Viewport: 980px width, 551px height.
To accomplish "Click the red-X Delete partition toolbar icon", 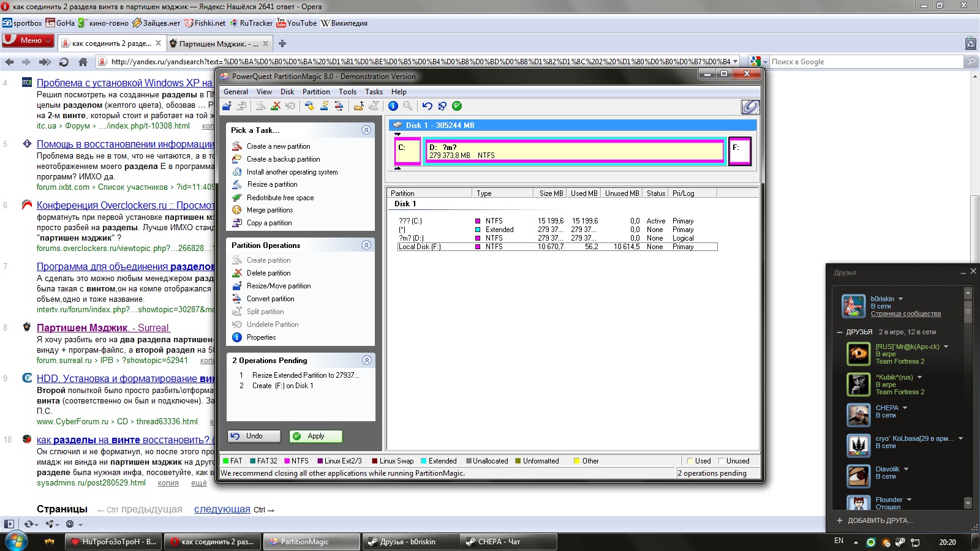I will point(276,106).
